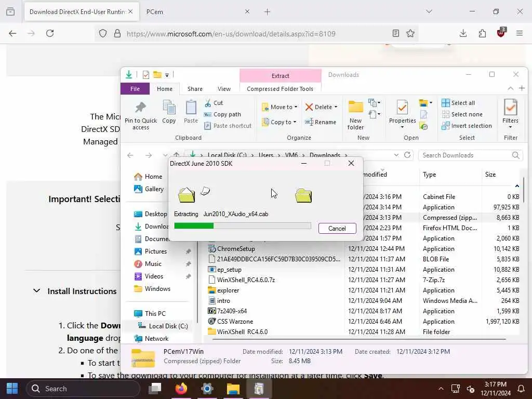Click the Filters icon in ribbon
The image size is (532, 399).
click(510, 107)
